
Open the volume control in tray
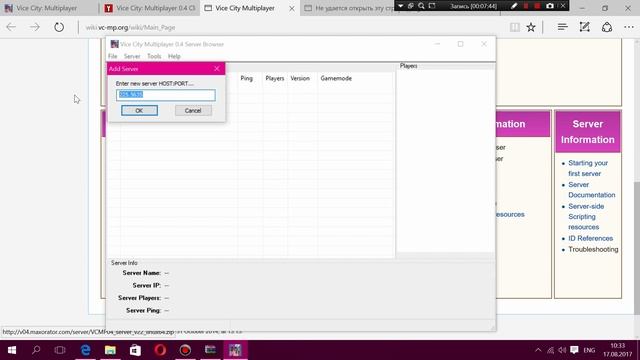click(562, 350)
